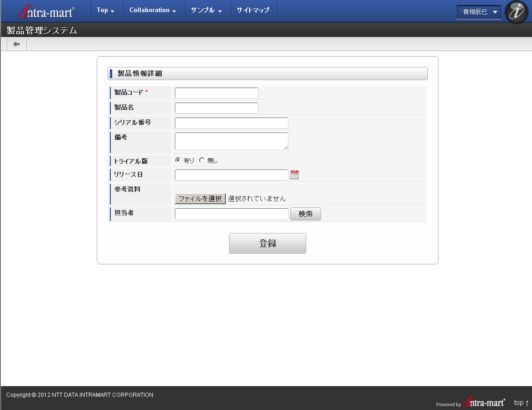Open the サンプル dropdown menu
The height and width of the screenshot is (410, 532).
[207, 10]
